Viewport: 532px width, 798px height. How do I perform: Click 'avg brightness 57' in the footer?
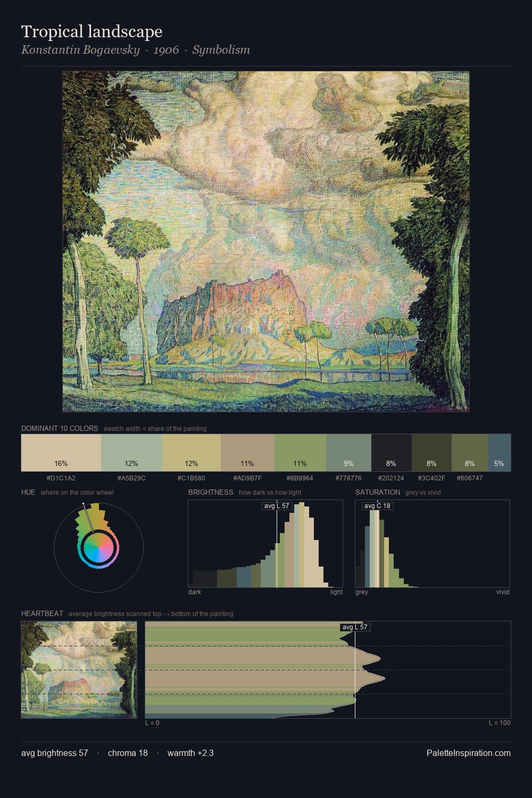click(x=55, y=753)
